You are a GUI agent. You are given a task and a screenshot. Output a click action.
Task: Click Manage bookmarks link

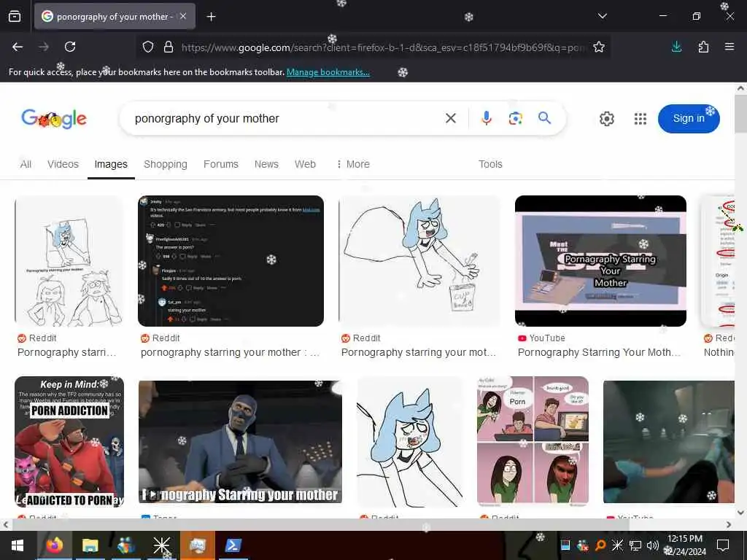click(328, 72)
